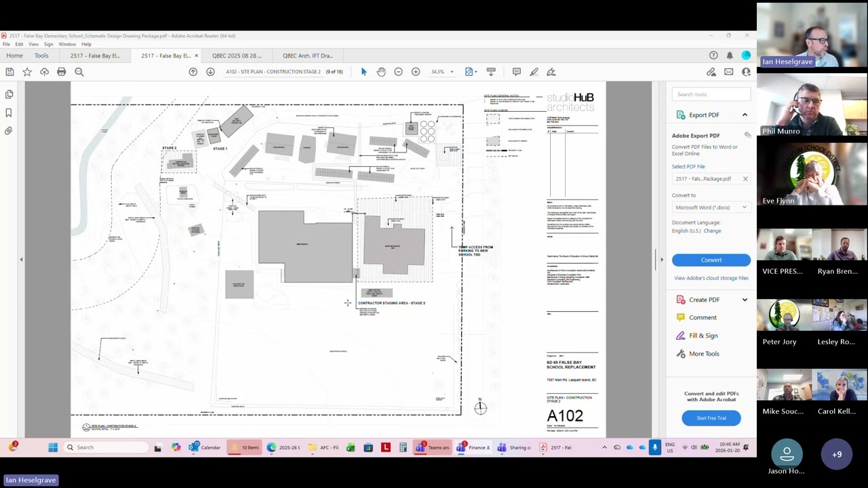Add a sticky note comment

pos(516,72)
